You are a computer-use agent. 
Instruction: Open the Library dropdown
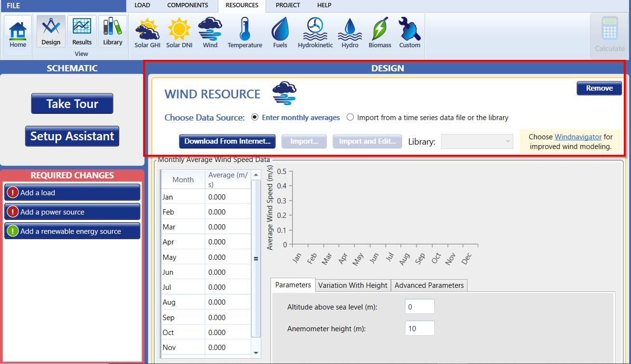coord(477,141)
